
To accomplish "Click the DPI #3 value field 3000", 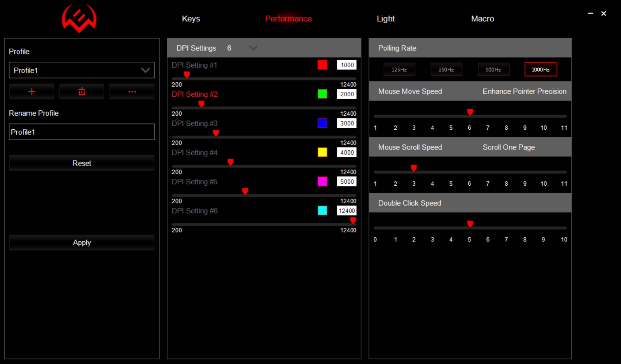I will pos(347,123).
